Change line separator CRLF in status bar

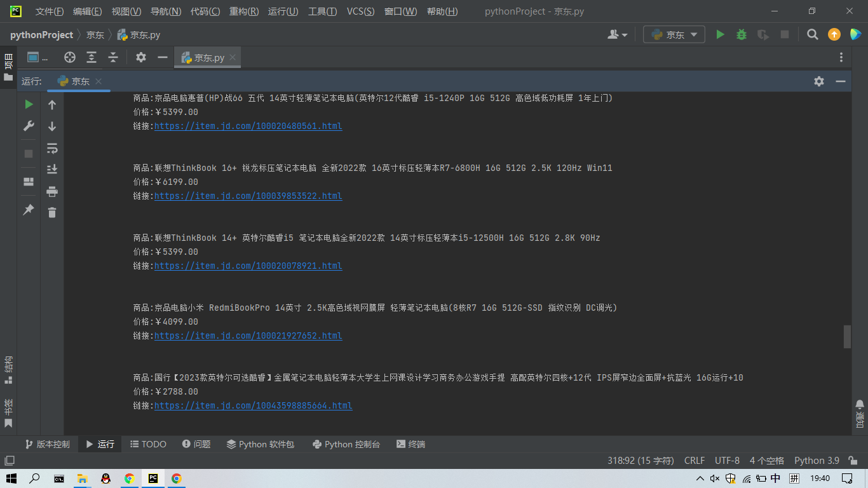click(x=695, y=461)
